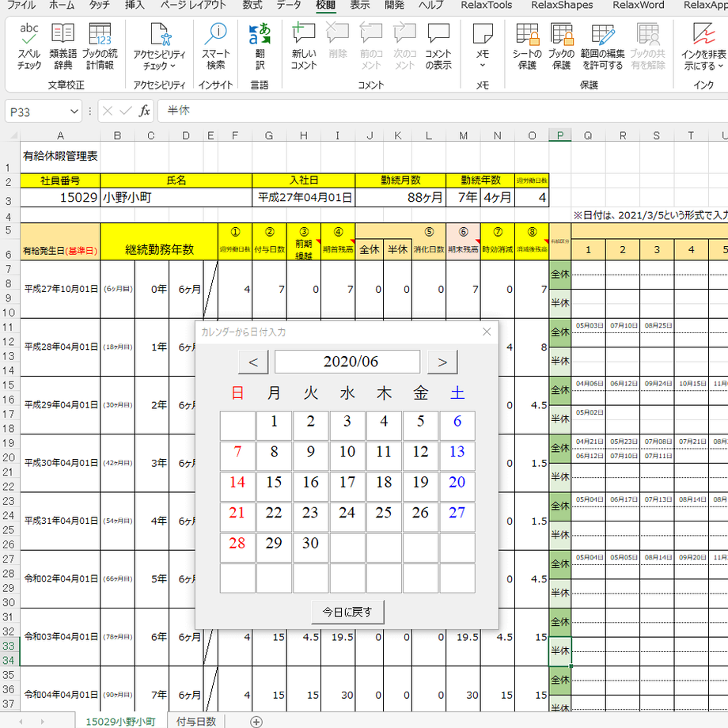The height and width of the screenshot is (728, 728).
Task: Click the 社員番号 header cell
Action: pyautogui.click(x=60, y=180)
